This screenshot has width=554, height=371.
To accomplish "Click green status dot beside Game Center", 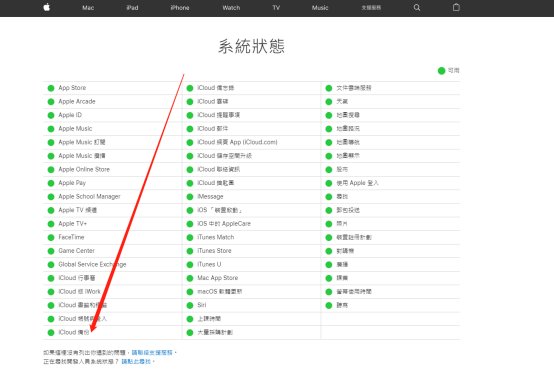I will [51, 251].
